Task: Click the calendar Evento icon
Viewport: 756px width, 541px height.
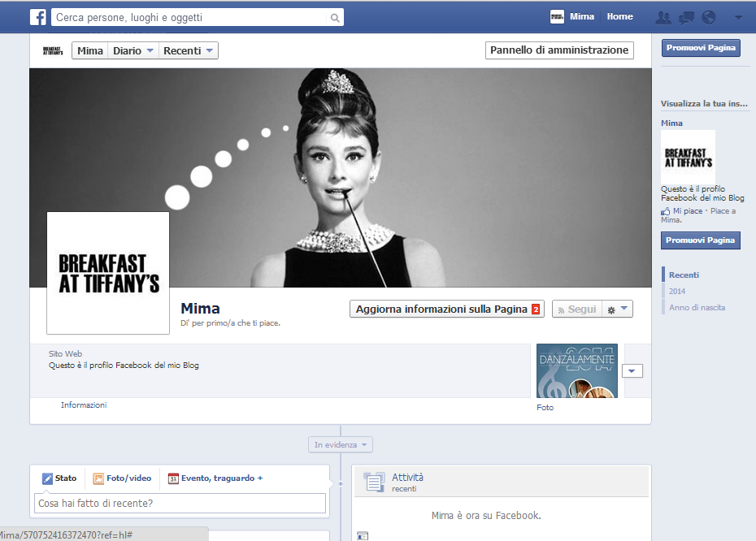Action: click(x=173, y=478)
